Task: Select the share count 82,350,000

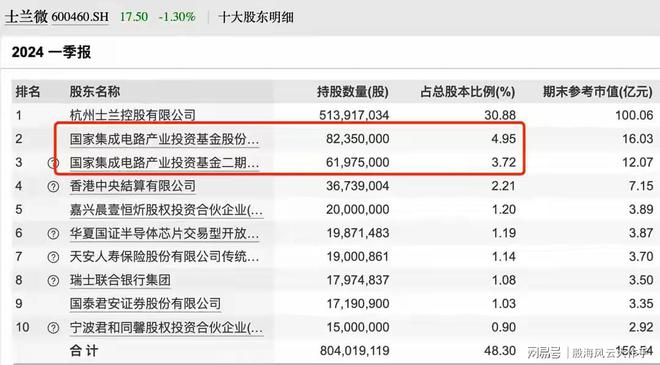Action: (358, 139)
